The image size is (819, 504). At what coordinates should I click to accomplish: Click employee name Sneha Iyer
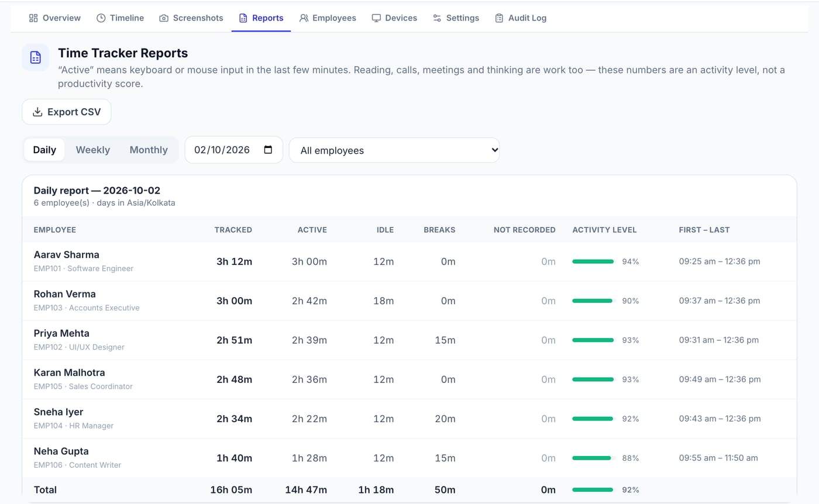coord(58,412)
